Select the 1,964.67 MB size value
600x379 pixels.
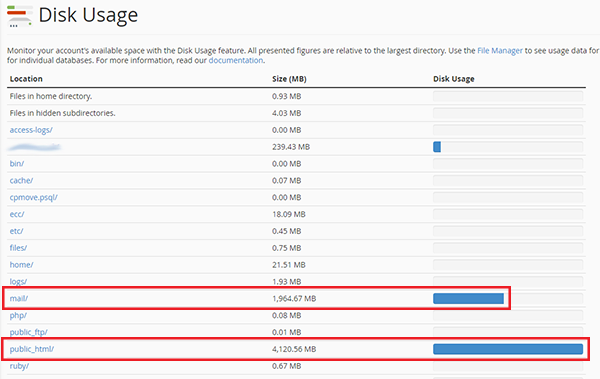tap(294, 299)
